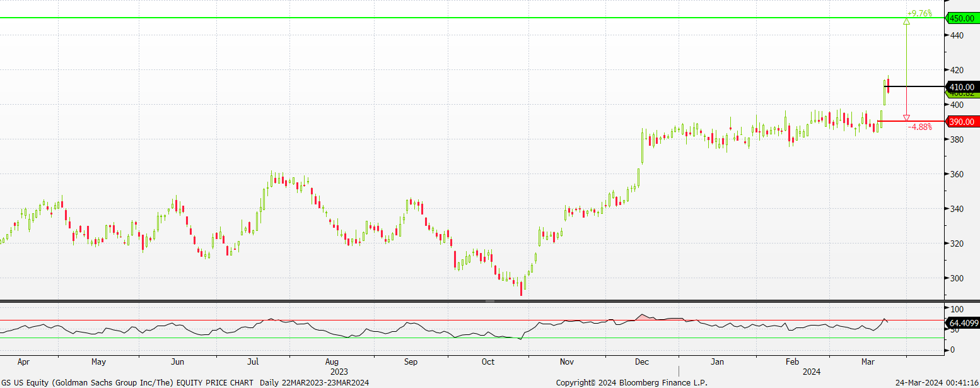
Task: Click the black horizontal 410 entry line
Action: coord(914,86)
